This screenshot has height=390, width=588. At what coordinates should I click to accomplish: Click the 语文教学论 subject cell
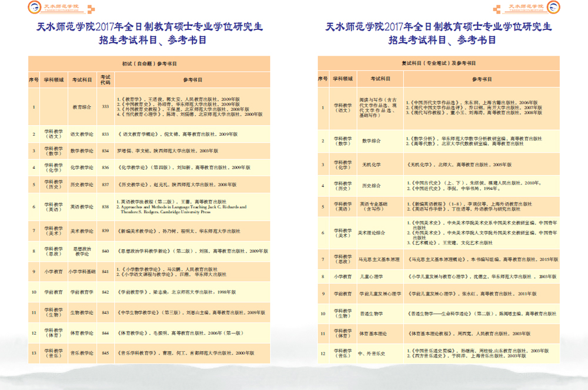pos(82,134)
